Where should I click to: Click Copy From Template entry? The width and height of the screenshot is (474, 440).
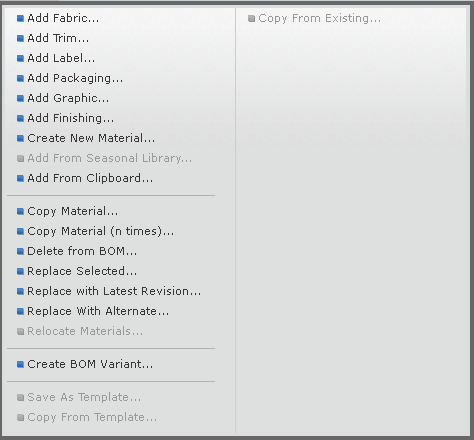pyautogui.click(x=92, y=417)
